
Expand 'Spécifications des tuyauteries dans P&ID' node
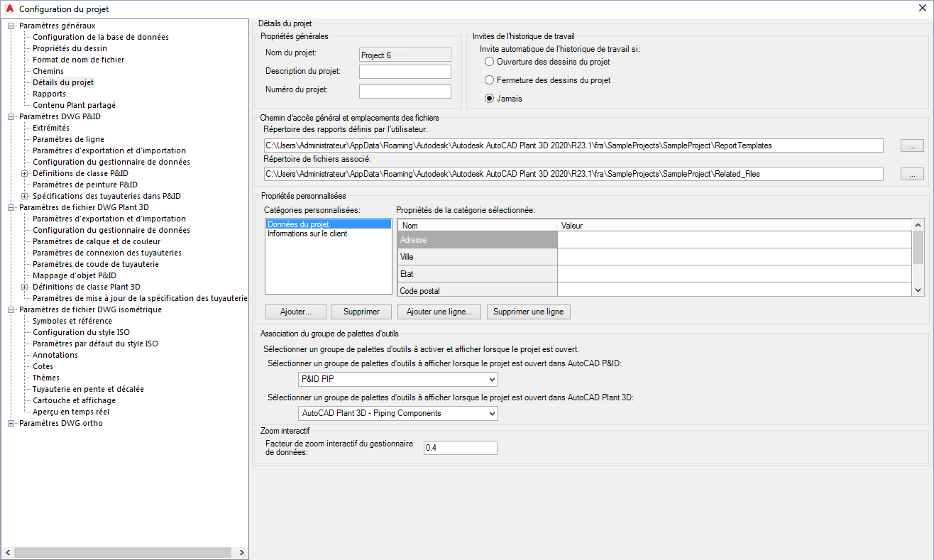point(25,196)
